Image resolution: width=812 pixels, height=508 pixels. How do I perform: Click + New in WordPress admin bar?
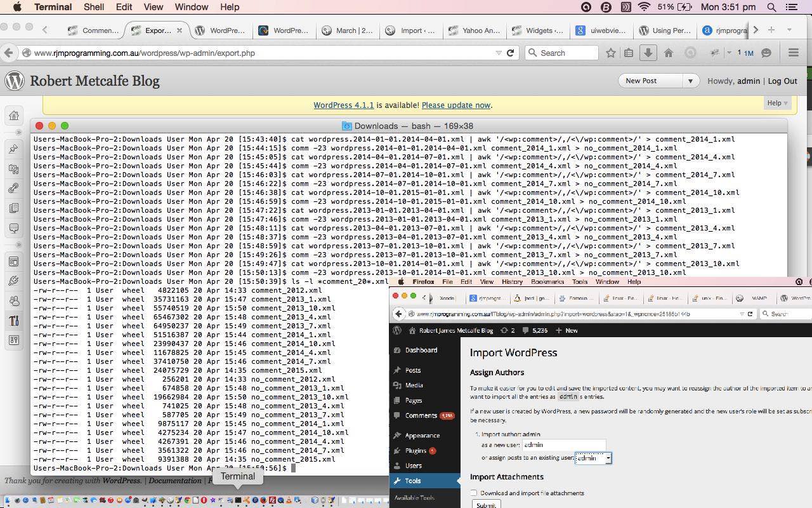(x=566, y=330)
